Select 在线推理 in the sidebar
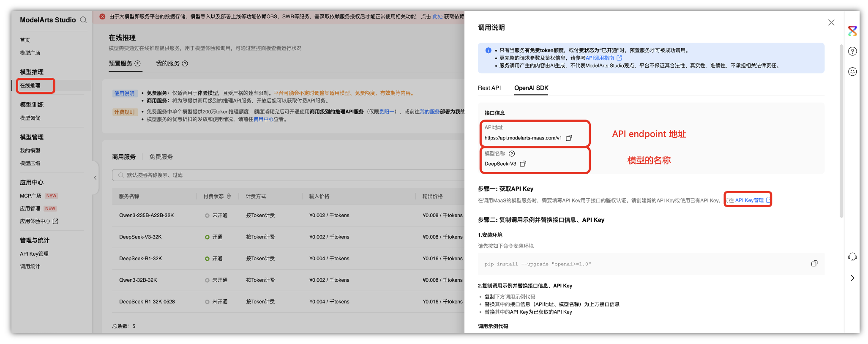868x344 pixels. tap(30, 85)
